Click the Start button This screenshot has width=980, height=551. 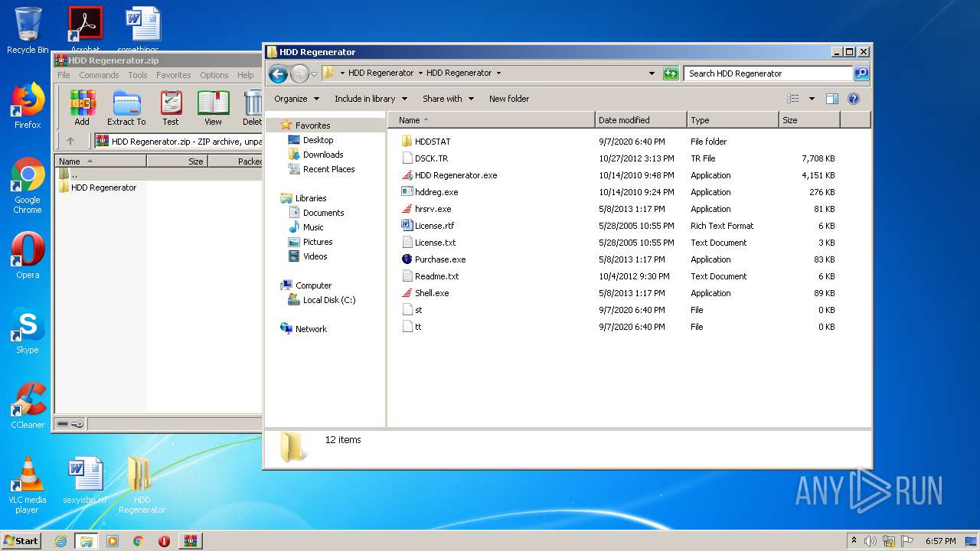point(21,541)
